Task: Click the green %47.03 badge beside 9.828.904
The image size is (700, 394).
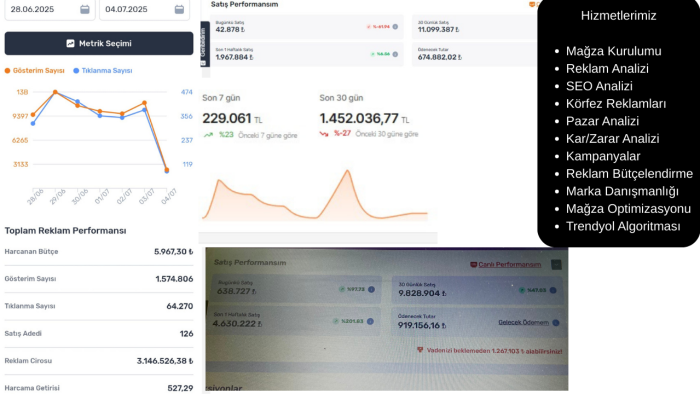Action: point(533,290)
